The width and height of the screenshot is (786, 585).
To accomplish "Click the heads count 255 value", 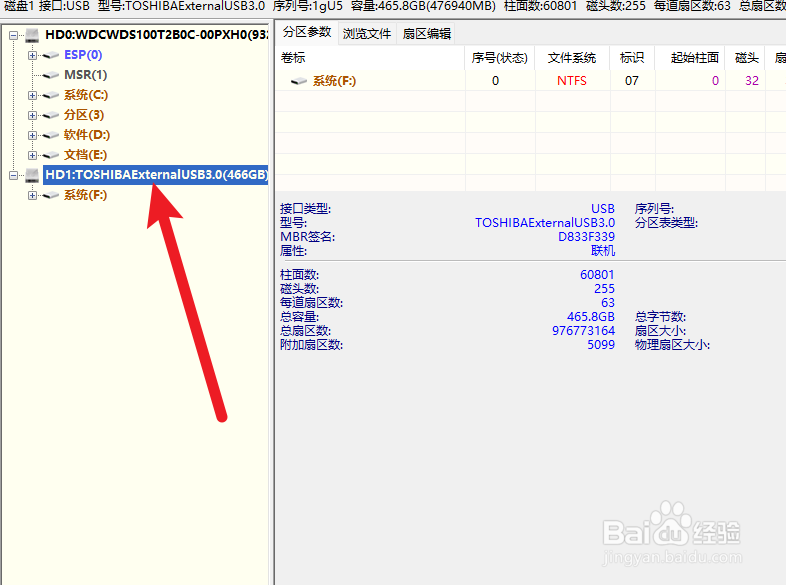I will click(x=605, y=289).
